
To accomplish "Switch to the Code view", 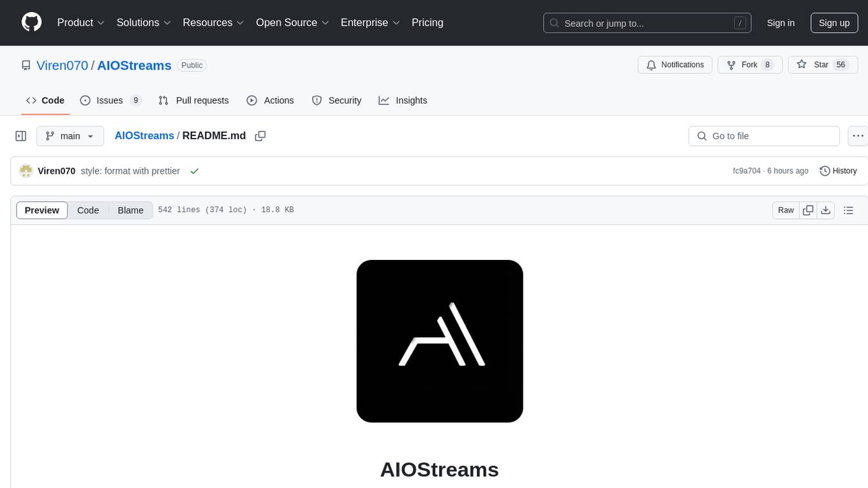I will pyautogui.click(x=88, y=210).
